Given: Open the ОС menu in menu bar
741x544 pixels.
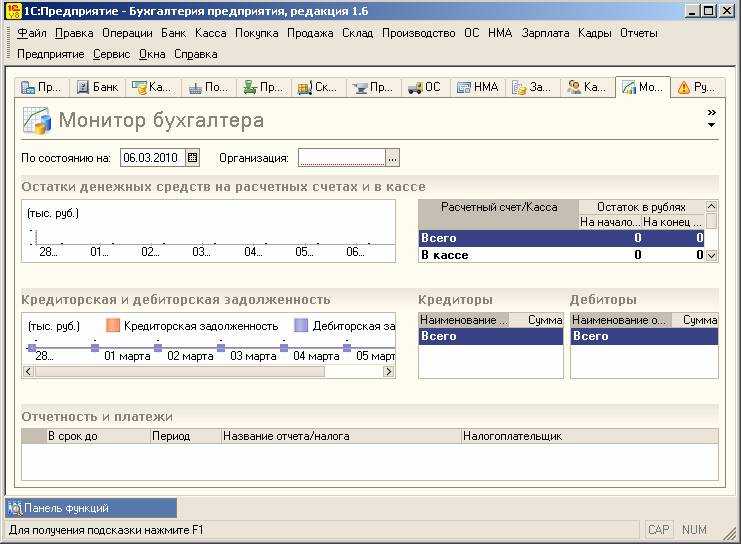Looking at the screenshot, I should 471,33.
